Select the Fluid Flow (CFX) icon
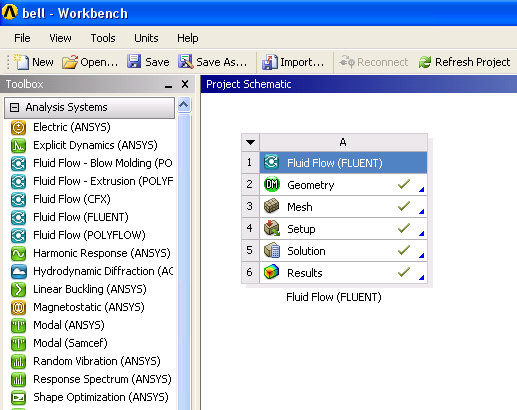 (18, 199)
